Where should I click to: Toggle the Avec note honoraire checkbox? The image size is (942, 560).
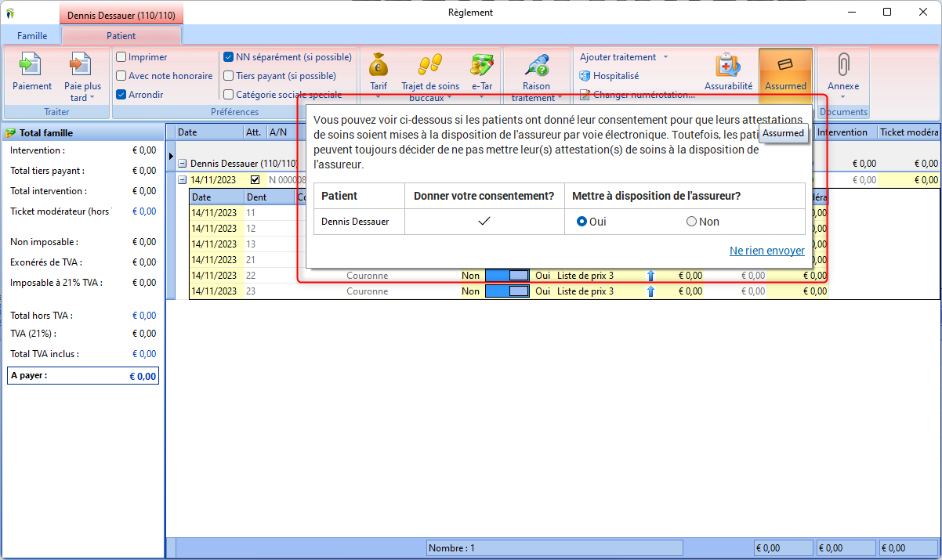[121, 76]
